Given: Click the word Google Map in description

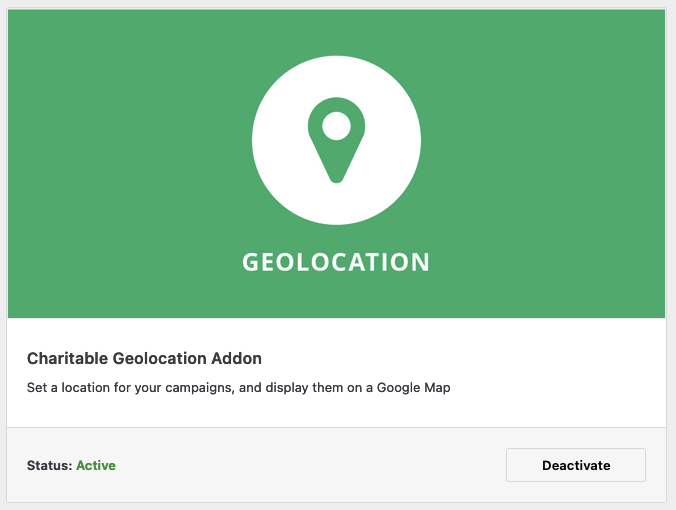Looking at the screenshot, I should (x=413, y=388).
